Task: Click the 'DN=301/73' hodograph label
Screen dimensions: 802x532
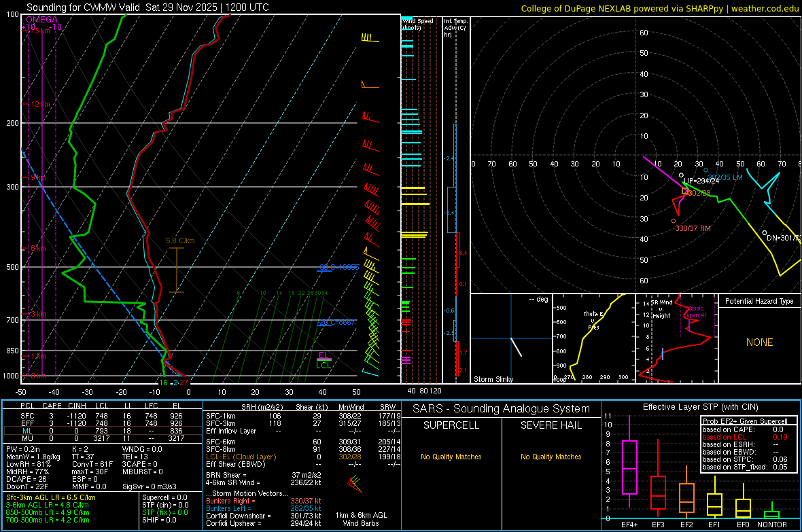Action: 784,238
